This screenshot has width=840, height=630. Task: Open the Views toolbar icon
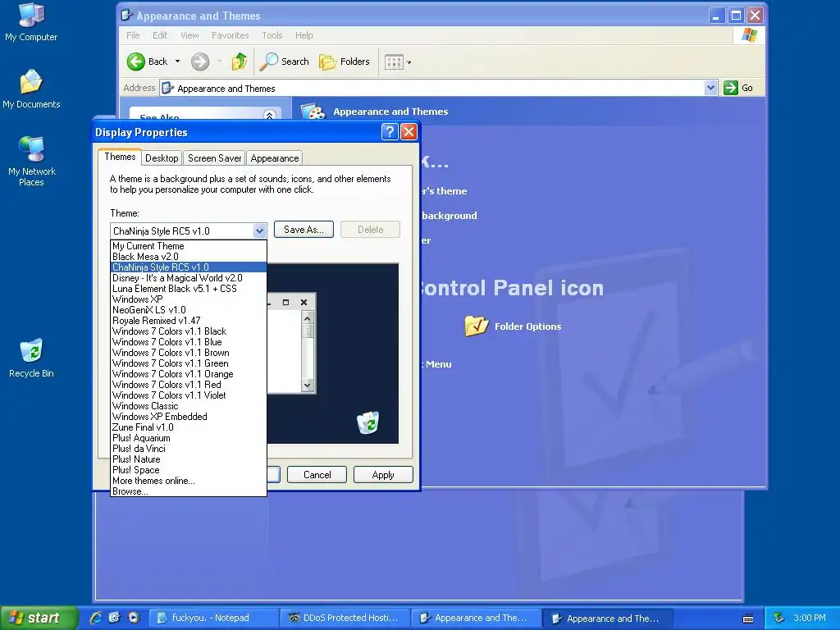click(x=394, y=62)
